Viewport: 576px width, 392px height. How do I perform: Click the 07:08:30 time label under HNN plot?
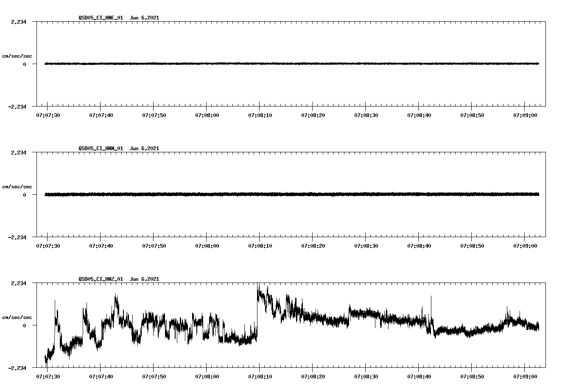[x=366, y=246]
